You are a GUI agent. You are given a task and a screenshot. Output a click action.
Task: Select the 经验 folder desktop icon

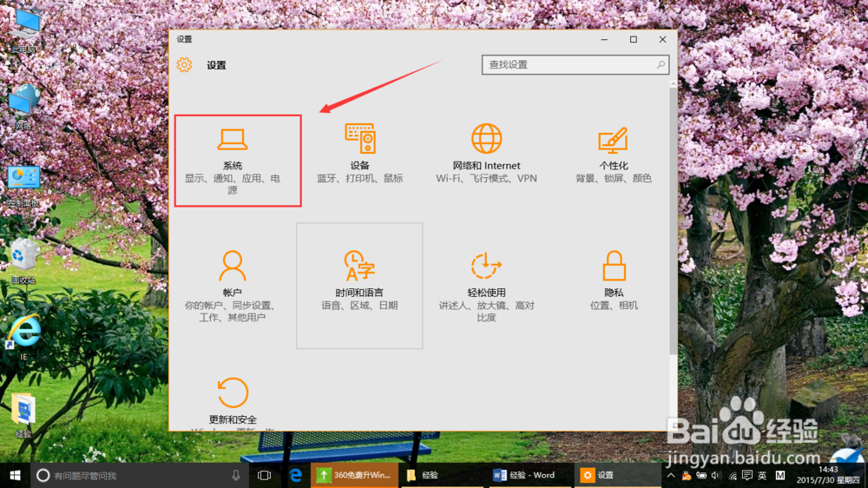(x=23, y=415)
